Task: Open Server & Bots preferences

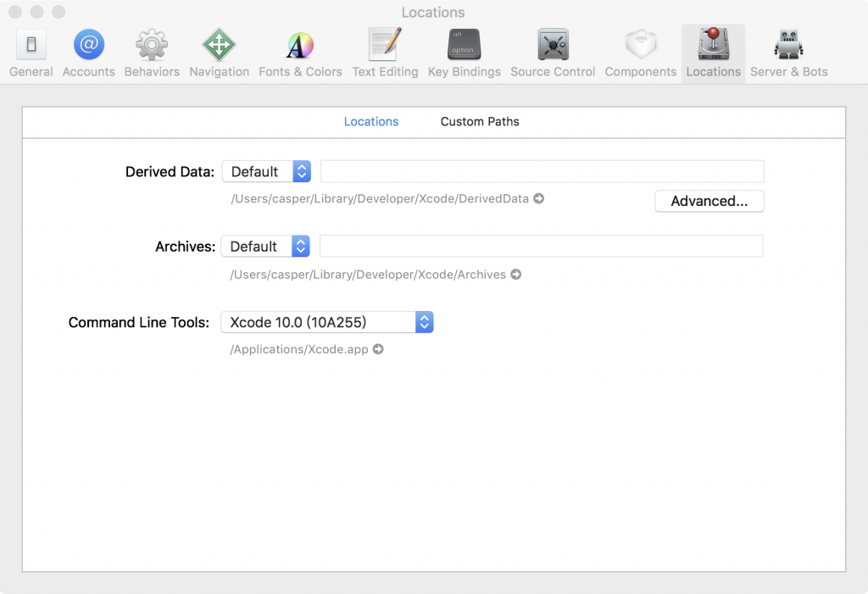Action: tap(789, 53)
